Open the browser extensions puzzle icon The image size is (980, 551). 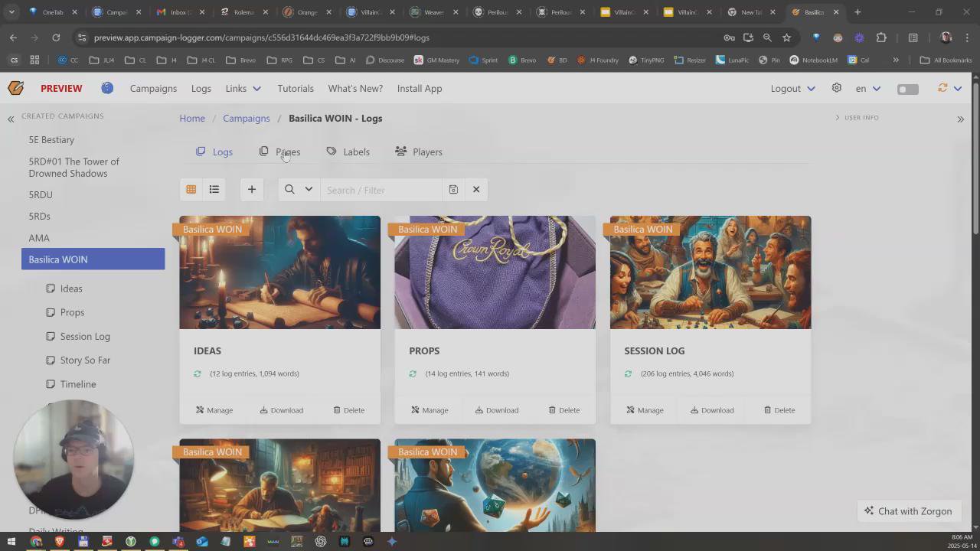(x=881, y=37)
